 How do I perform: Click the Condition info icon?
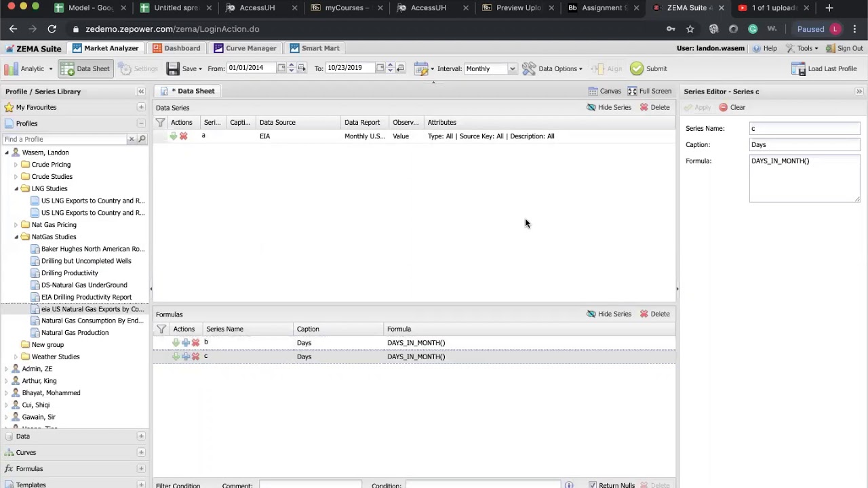coord(569,485)
